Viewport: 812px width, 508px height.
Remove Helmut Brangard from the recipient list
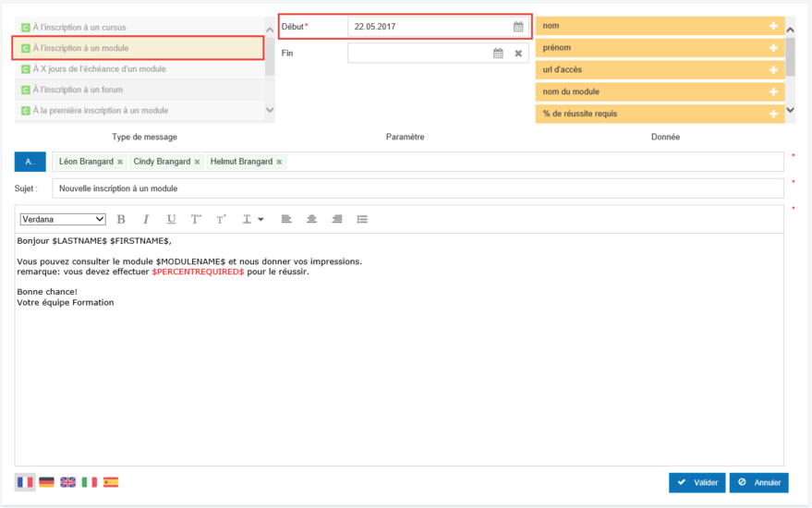[x=278, y=162]
